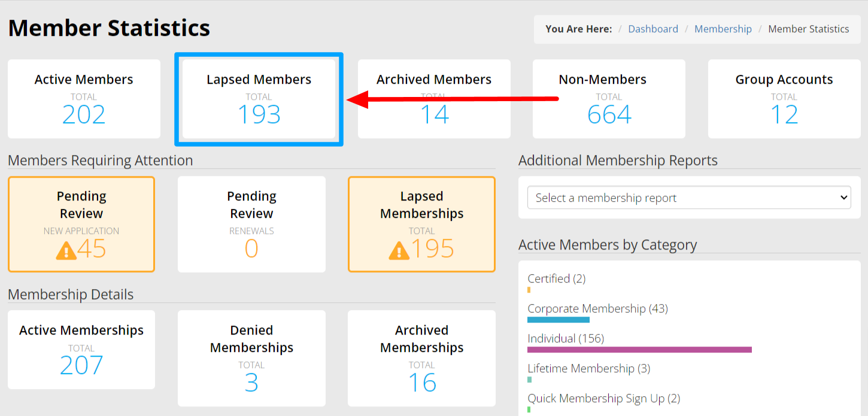Click the dropdown chevron for membership reports
The height and width of the screenshot is (416, 868).
(843, 198)
